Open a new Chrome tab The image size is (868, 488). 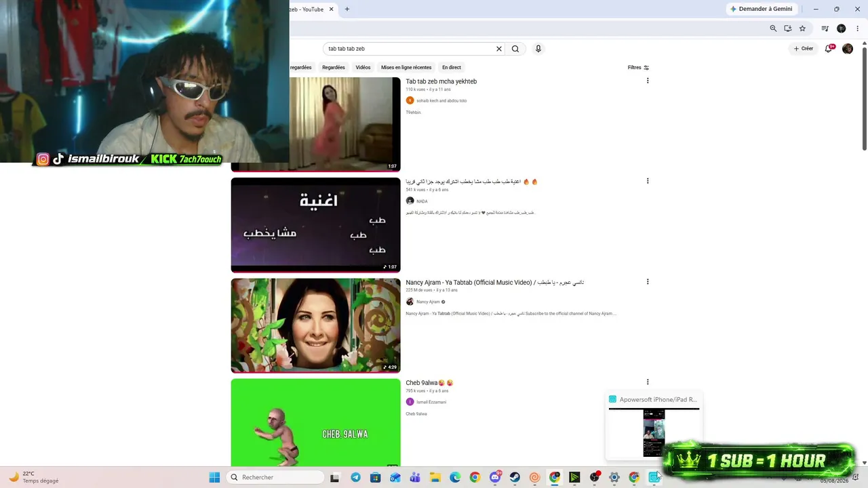(347, 9)
